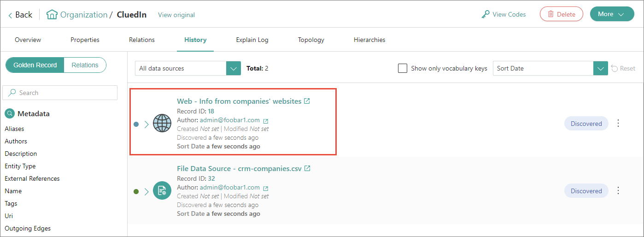Click the Delete button
The height and width of the screenshot is (237, 644).
pos(561,14)
